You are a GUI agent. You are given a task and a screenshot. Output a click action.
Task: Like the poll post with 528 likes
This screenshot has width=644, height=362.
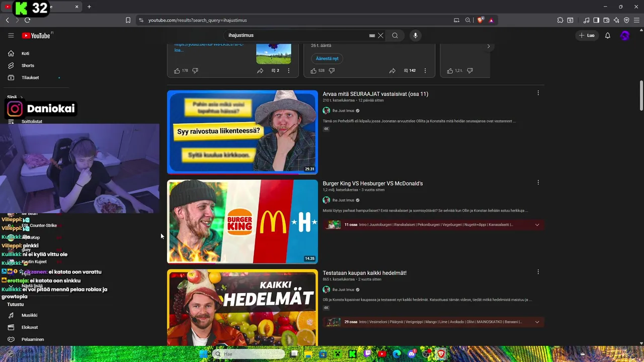point(313,70)
